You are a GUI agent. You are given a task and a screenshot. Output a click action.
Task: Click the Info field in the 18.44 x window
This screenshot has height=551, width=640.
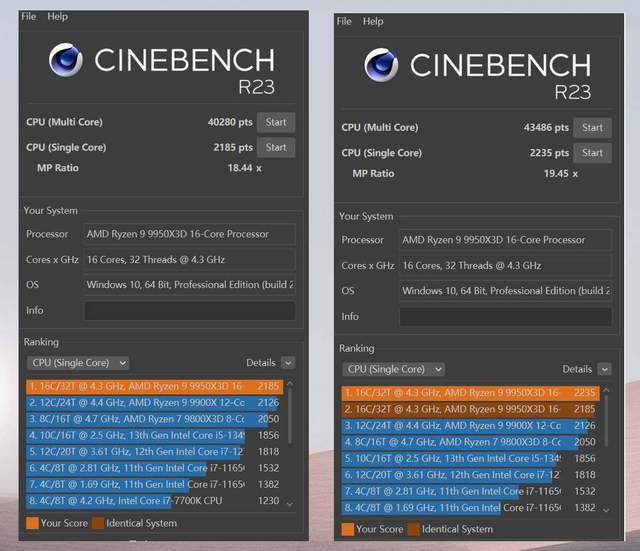pyautogui.click(x=189, y=311)
